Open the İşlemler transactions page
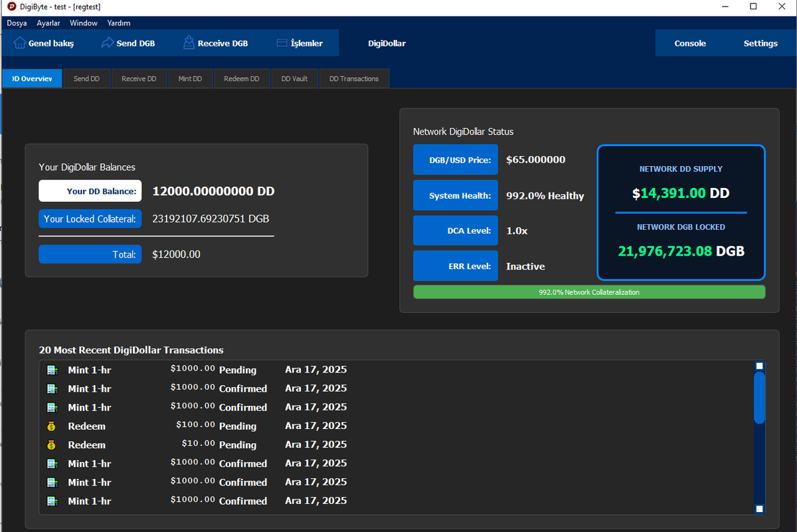The height and width of the screenshot is (532, 797). (300, 43)
